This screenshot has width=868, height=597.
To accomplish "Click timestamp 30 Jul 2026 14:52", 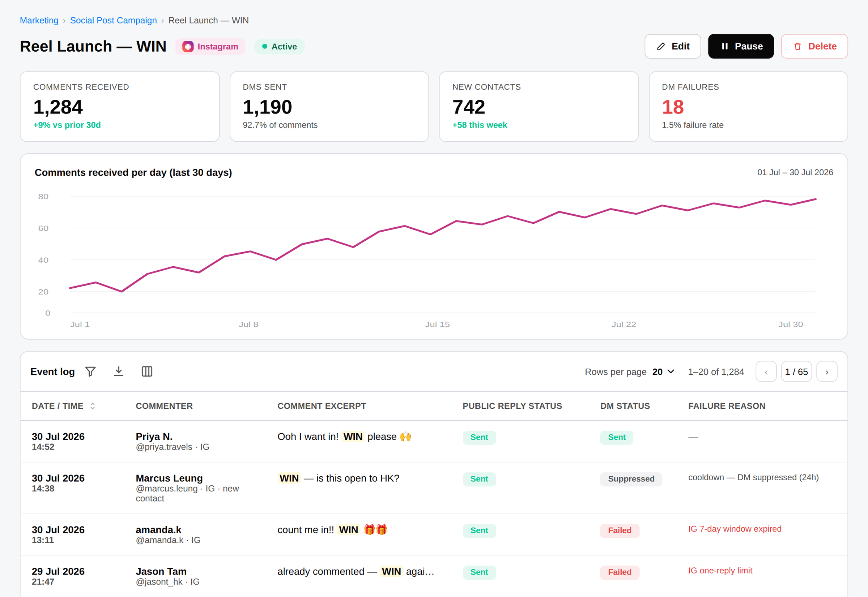I will 58,441.
